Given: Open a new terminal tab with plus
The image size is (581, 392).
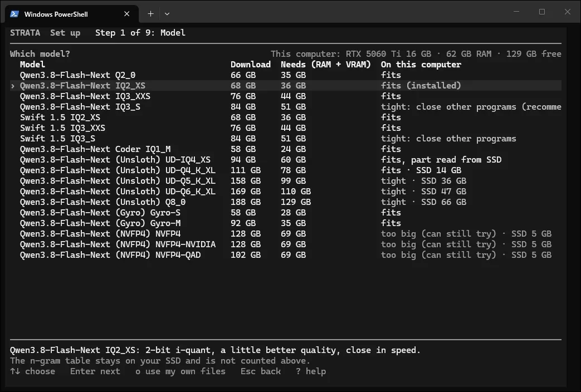Looking at the screenshot, I should pos(150,14).
